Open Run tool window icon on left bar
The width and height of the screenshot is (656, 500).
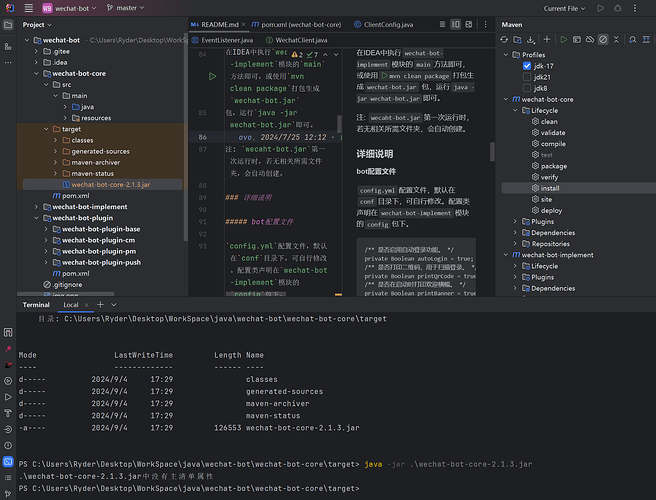8,397
